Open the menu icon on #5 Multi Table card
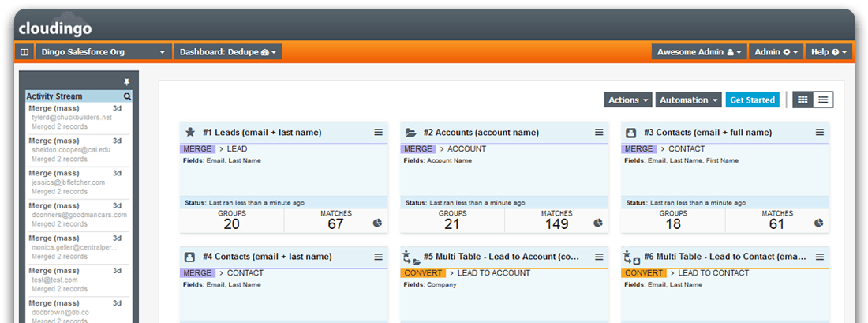This screenshot has width=868, height=323. pos(599,257)
